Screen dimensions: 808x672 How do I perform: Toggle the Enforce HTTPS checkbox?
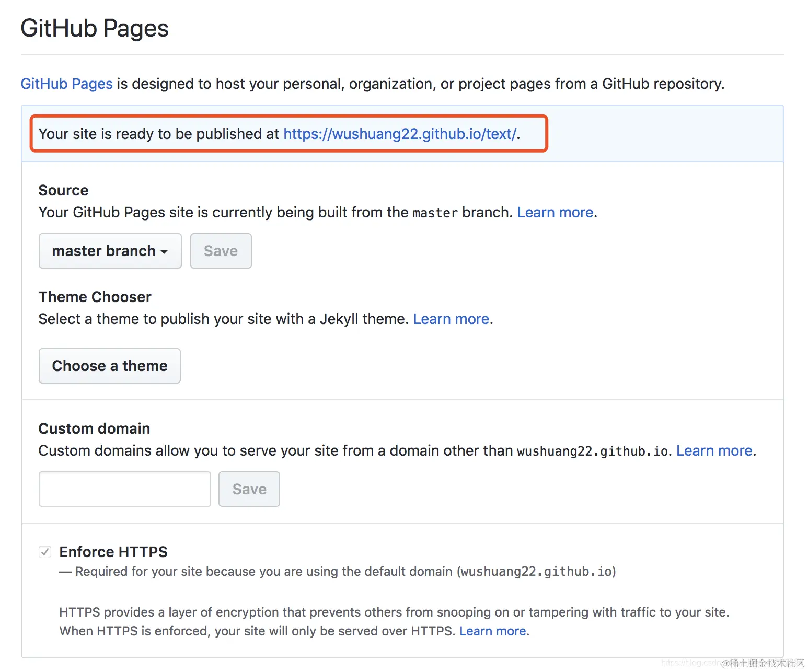pyautogui.click(x=45, y=552)
